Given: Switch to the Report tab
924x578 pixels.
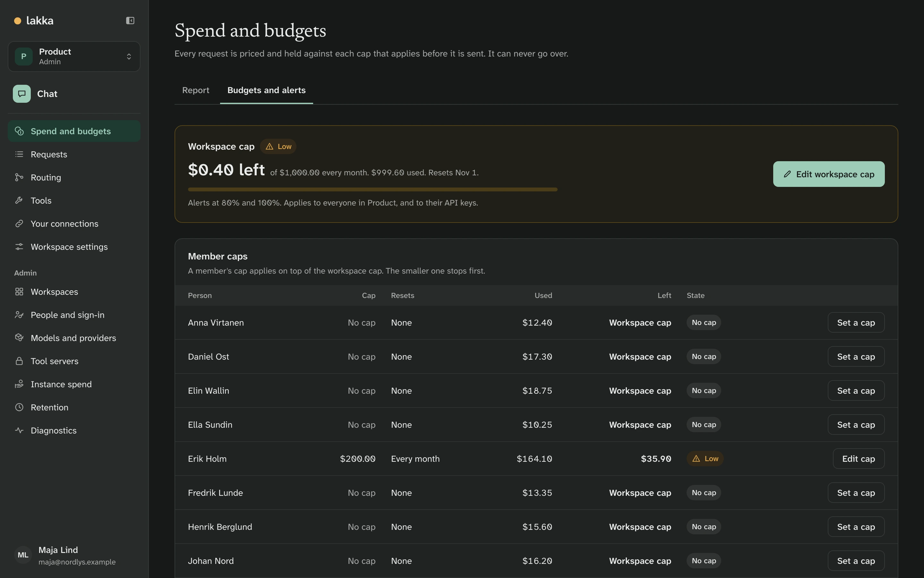Looking at the screenshot, I should (x=195, y=90).
